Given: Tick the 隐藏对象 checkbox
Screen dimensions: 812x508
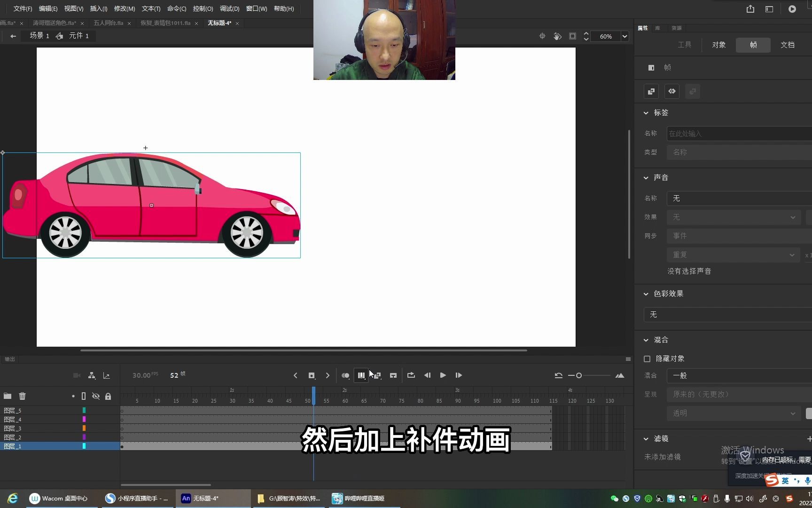Looking at the screenshot, I should tap(647, 359).
